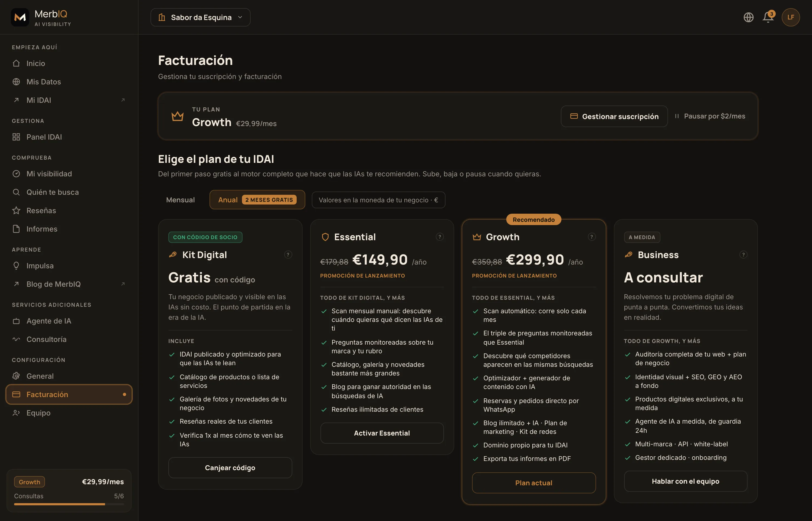Screen dimensions: 812x521
Task: Go to Impulsa
Action: 69,266
